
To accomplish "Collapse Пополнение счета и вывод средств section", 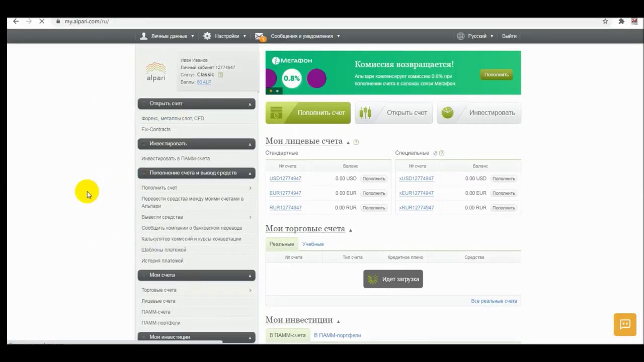I will pos(250,173).
